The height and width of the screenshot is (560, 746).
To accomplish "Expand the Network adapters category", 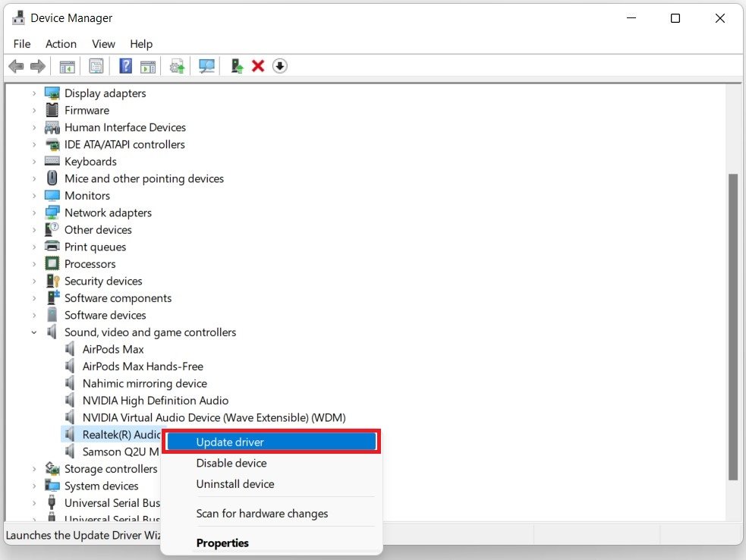I will click(x=34, y=213).
